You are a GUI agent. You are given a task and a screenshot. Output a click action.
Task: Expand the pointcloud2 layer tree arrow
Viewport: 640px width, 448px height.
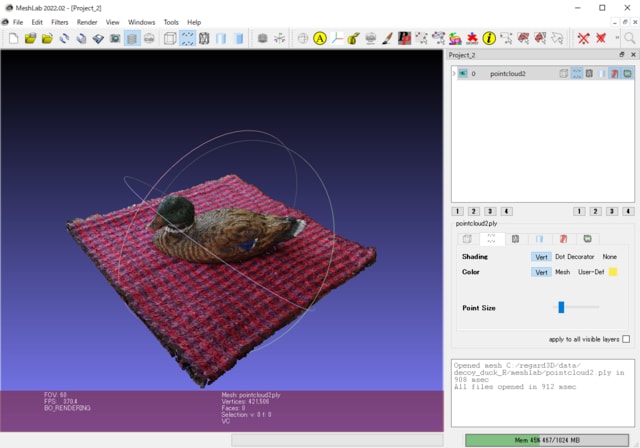[454, 74]
